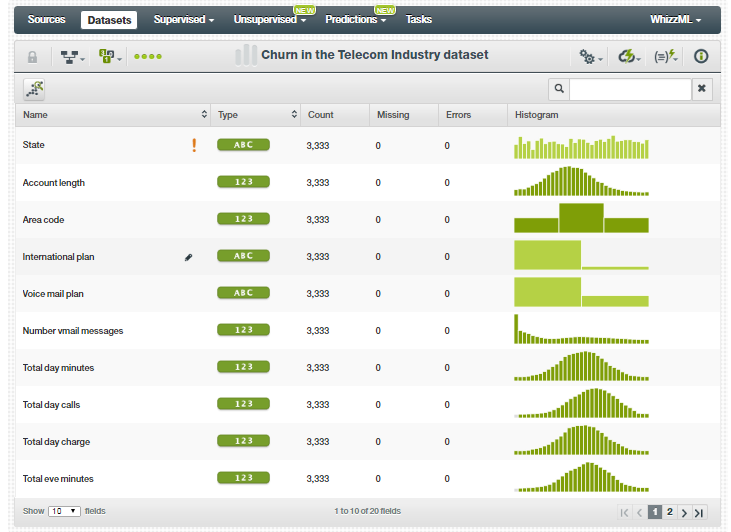Go to page 2 of fields
The width and height of the screenshot is (731, 532).
pos(670,512)
